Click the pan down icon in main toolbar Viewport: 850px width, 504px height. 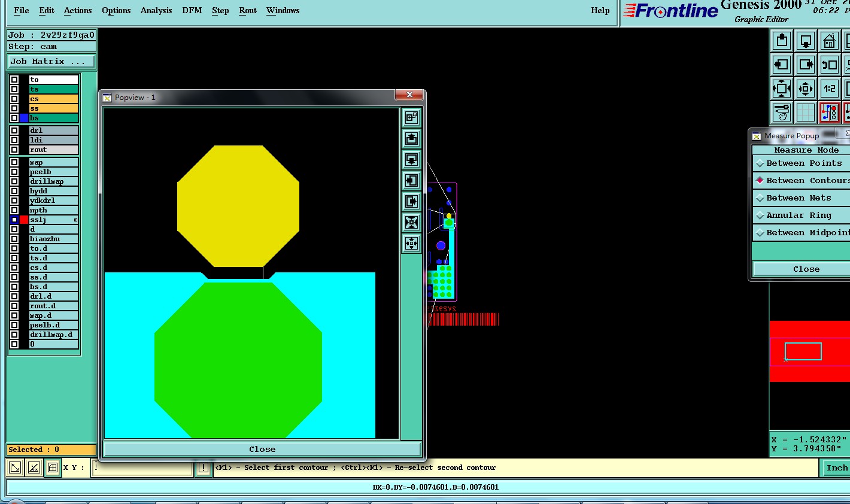(x=806, y=41)
